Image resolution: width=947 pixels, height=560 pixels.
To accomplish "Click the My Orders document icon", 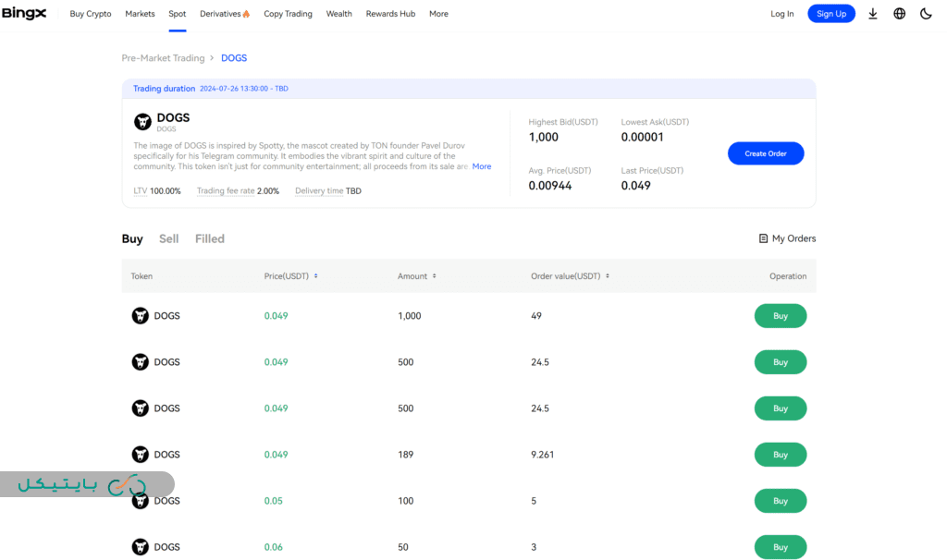I will [763, 238].
